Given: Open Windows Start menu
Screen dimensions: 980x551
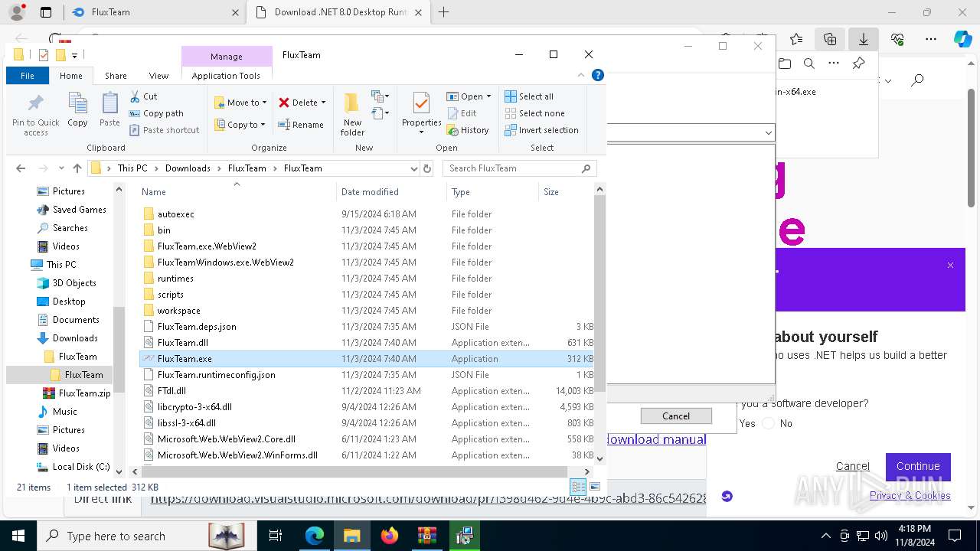Looking at the screenshot, I should coord(18,536).
